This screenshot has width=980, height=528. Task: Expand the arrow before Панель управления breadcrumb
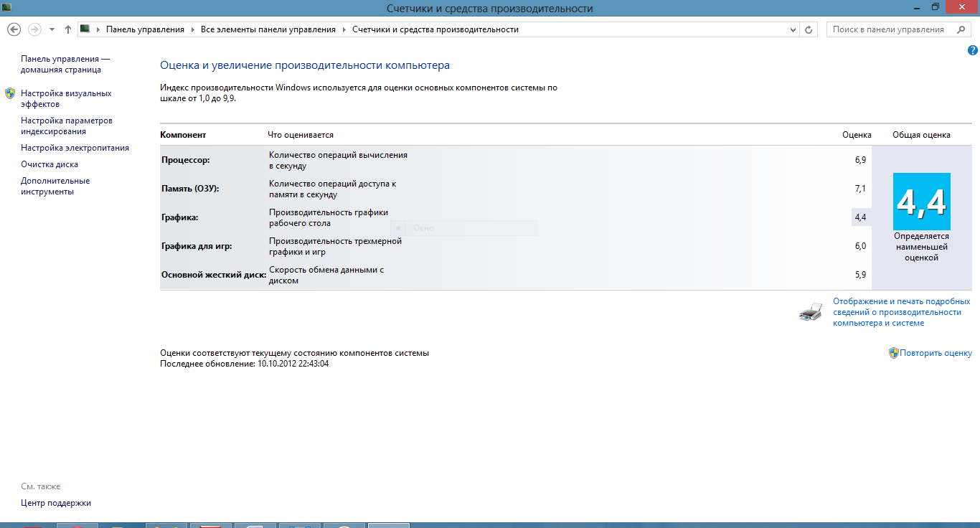[99, 30]
